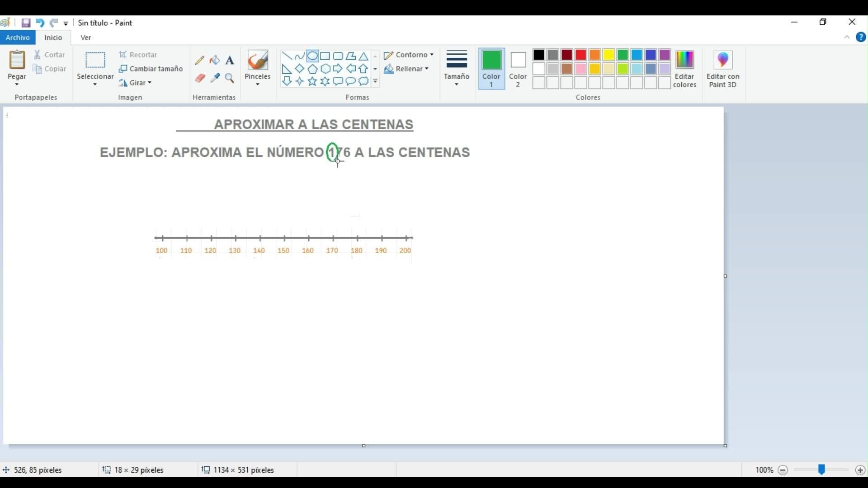Viewport: 868px width, 488px height.
Task: Choose the Down arrow shape
Action: (x=287, y=81)
